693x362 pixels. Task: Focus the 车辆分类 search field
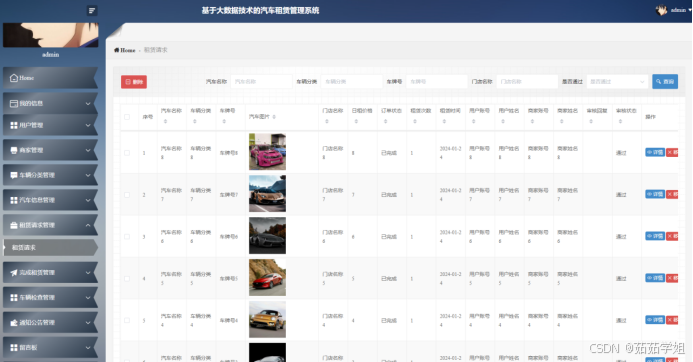coord(352,82)
